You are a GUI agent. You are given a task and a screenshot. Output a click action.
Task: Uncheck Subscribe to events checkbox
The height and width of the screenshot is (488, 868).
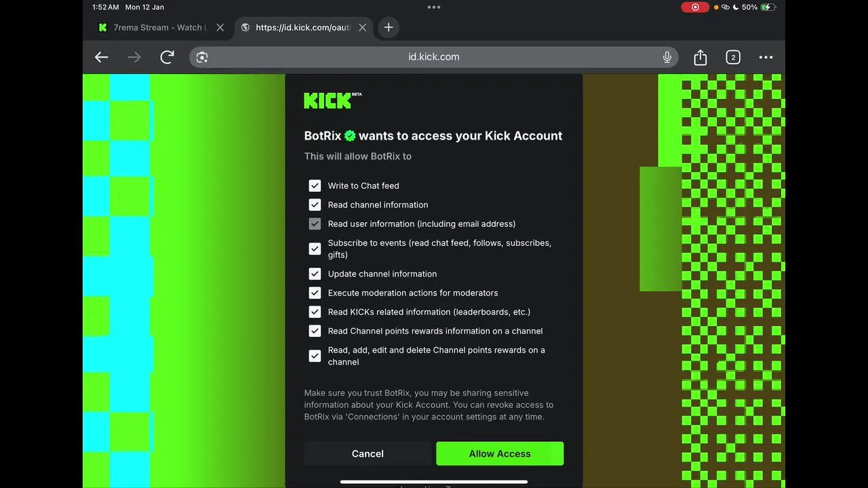pyautogui.click(x=315, y=249)
